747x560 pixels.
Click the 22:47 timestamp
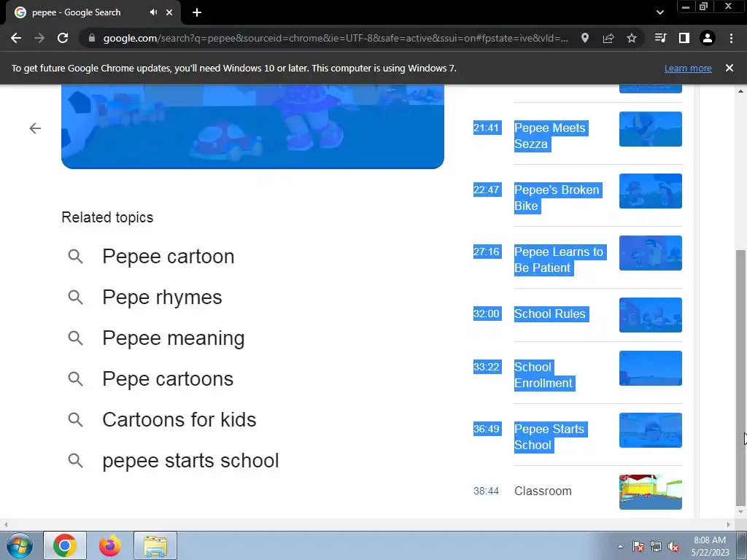click(487, 190)
